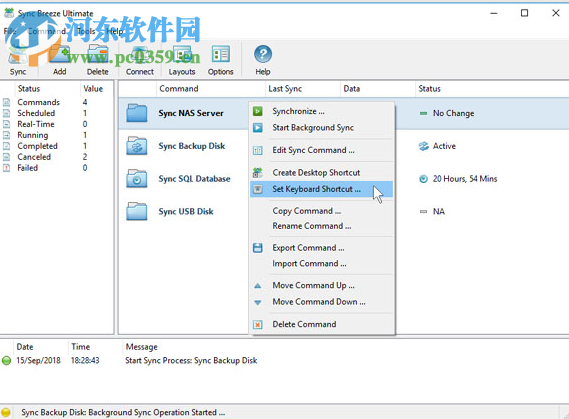Click the Delete toolbar icon
This screenshot has height=419, width=569.
98,54
